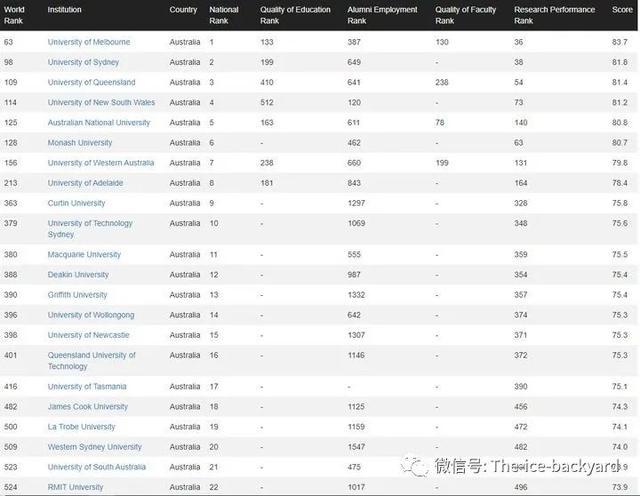Viewport: 640px width, 496px height.
Task: Select QUT alumni employment rank 1146
Action: point(356,355)
